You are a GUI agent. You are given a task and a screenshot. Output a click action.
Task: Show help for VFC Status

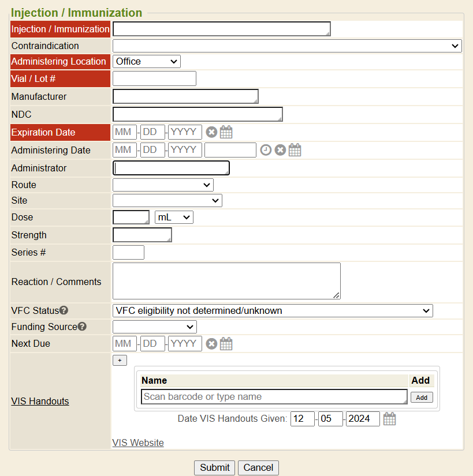pos(64,310)
